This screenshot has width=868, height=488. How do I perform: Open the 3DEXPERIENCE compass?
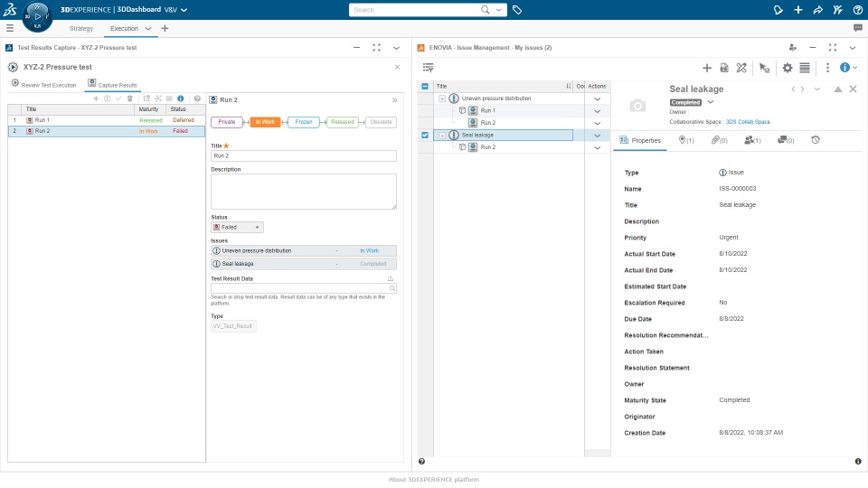coord(37,16)
